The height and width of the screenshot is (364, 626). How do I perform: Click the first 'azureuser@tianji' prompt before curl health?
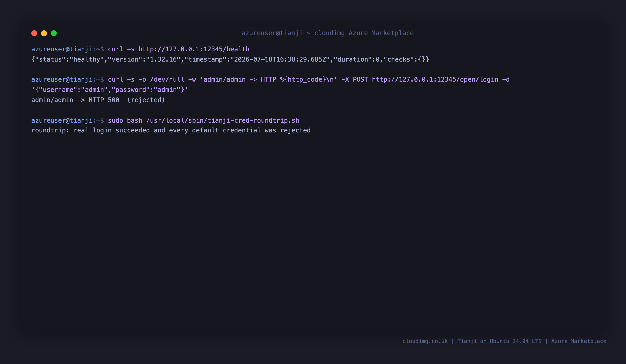tap(62, 49)
